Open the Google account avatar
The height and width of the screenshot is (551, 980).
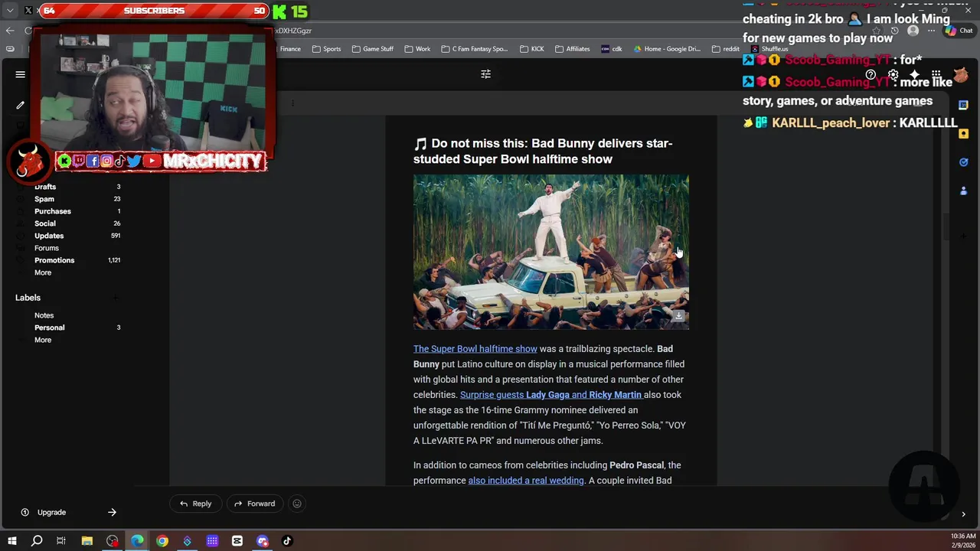(x=961, y=75)
